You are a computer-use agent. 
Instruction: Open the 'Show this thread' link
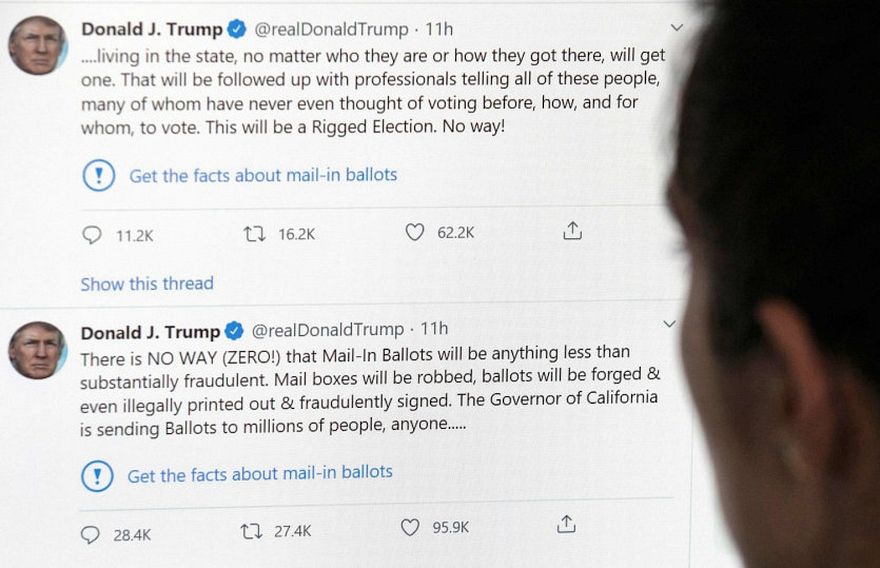pyautogui.click(x=147, y=284)
